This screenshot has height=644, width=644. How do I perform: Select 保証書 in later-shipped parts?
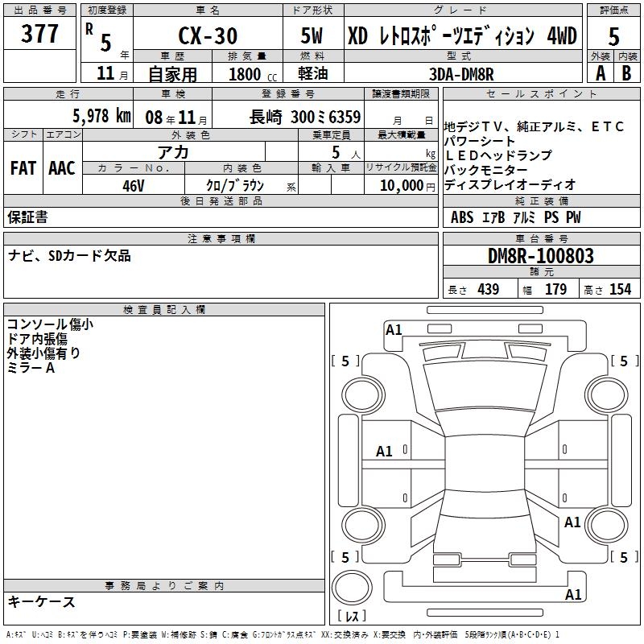27,217
